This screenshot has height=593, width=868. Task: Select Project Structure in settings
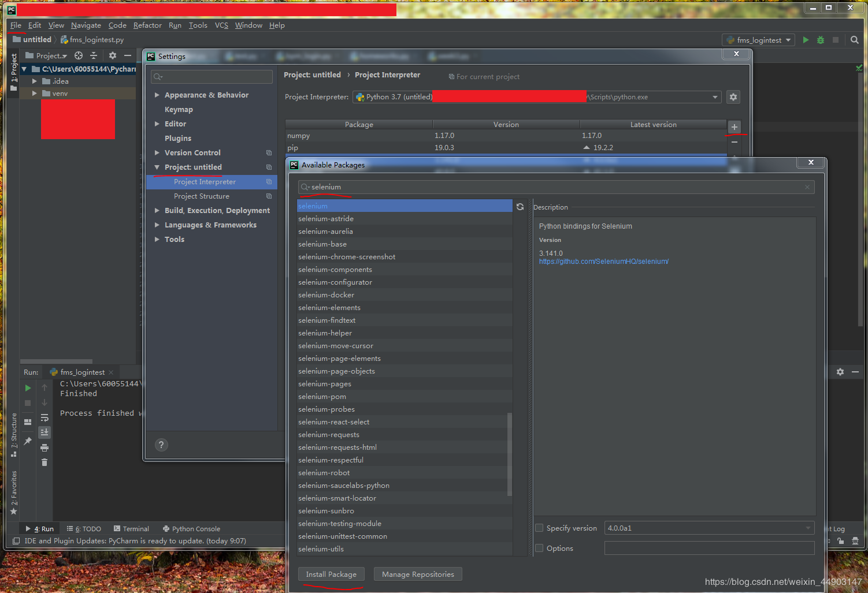click(x=201, y=196)
